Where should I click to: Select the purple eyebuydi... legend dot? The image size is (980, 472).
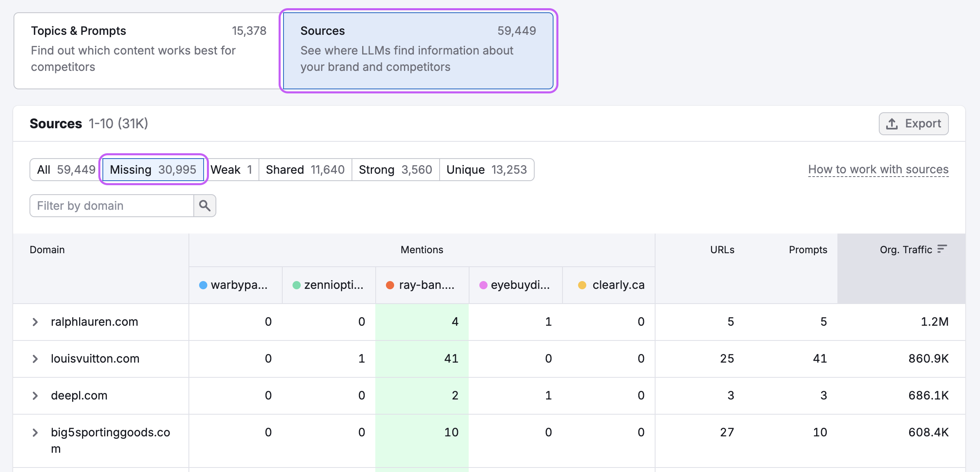click(x=483, y=285)
